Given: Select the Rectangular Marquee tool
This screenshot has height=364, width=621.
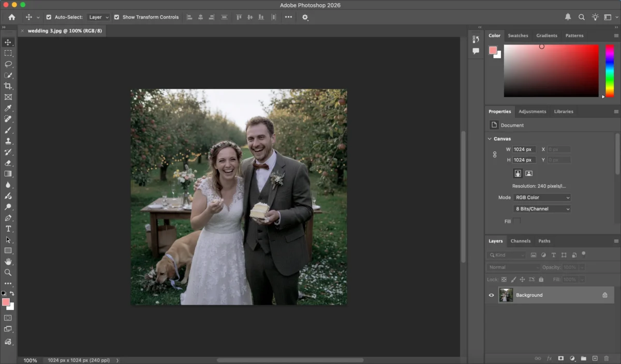Looking at the screenshot, I should pyautogui.click(x=8, y=53).
